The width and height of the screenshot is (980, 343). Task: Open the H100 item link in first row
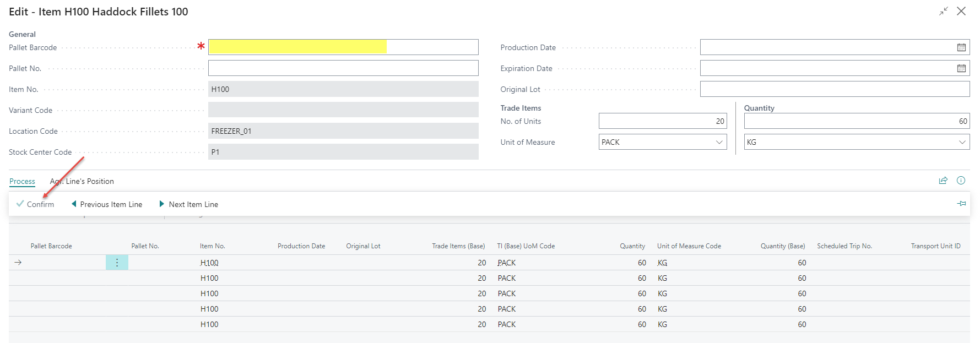click(x=209, y=263)
